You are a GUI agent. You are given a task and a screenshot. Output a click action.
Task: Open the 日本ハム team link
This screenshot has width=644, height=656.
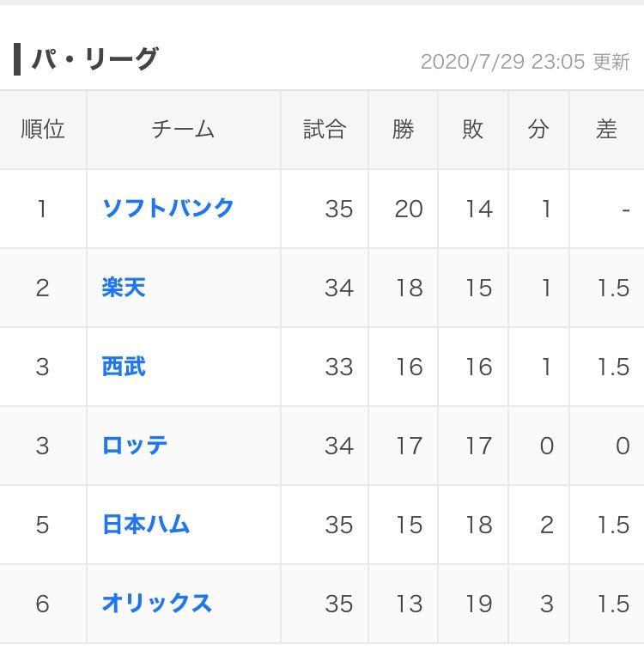coord(146,525)
